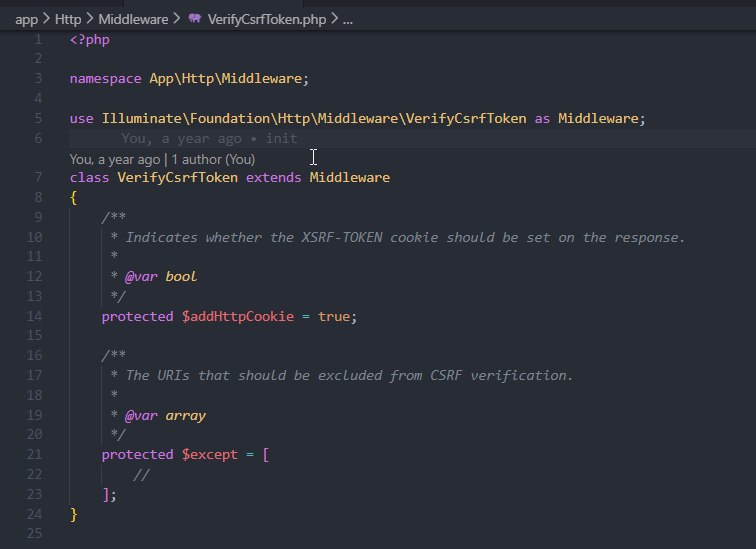Open the 'Middleware' breadcrumb folder

133,20
